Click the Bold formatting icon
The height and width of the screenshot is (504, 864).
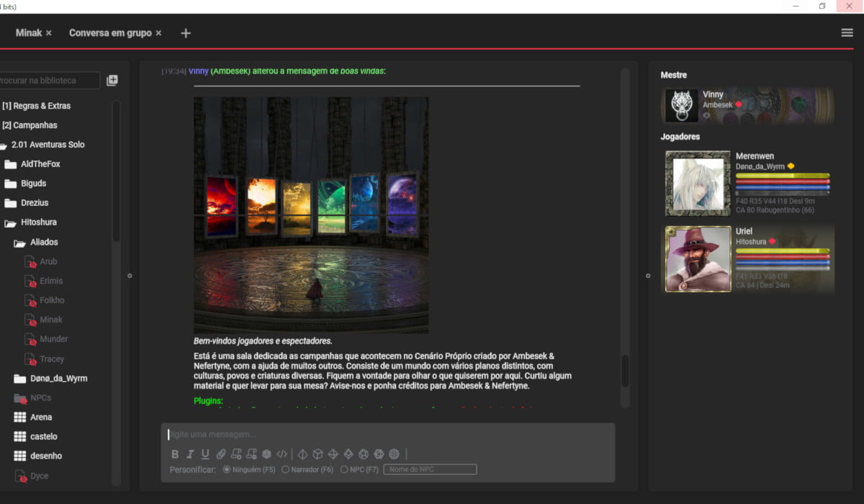pyautogui.click(x=175, y=454)
